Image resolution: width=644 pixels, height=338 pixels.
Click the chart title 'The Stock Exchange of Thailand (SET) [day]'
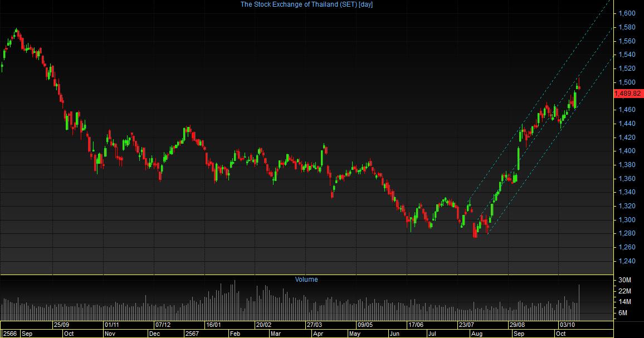pos(306,4)
